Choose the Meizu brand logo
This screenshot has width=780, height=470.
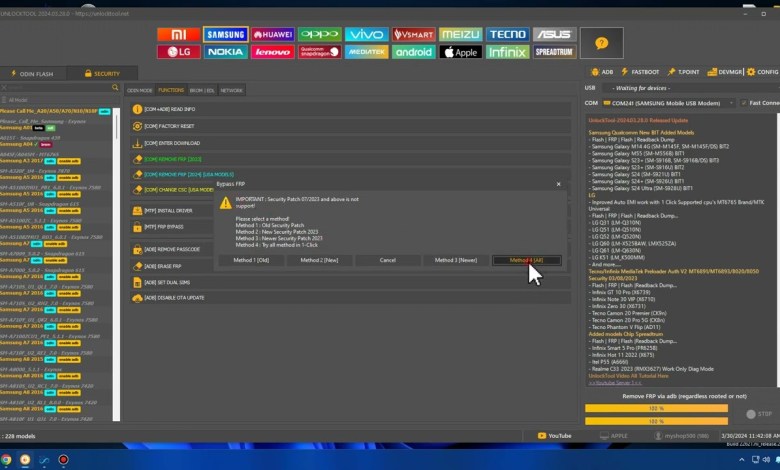(x=461, y=34)
